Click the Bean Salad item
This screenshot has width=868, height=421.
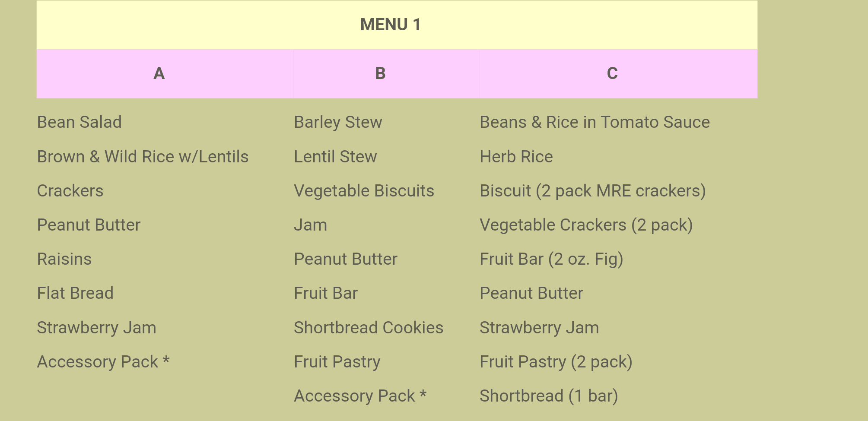(x=79, y=122)
